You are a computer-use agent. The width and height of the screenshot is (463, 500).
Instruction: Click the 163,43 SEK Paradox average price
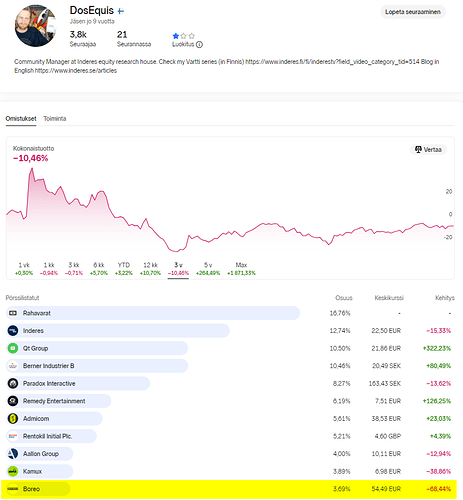pyautogui.click(x=385, y=383)
